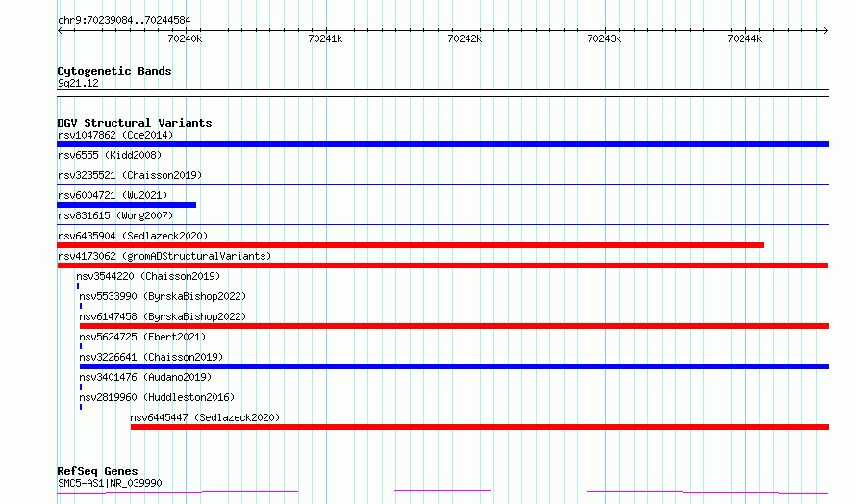Screen dimensions: 856x504
Task: Click the tiny blue marker under nsv2819960
Action: 81,407
